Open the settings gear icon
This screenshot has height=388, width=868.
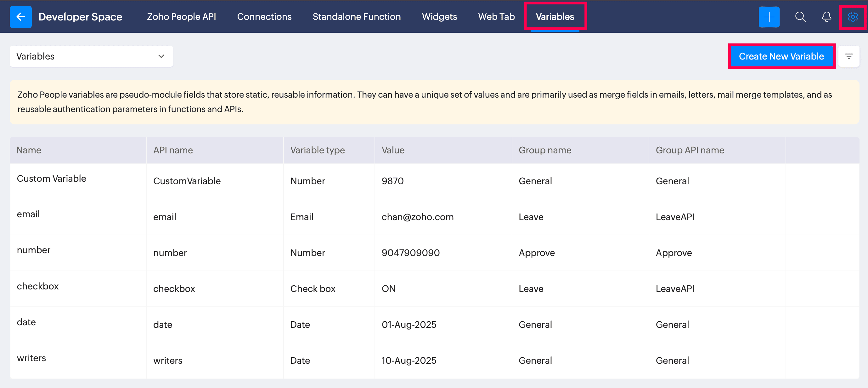(x=853, y=17)
